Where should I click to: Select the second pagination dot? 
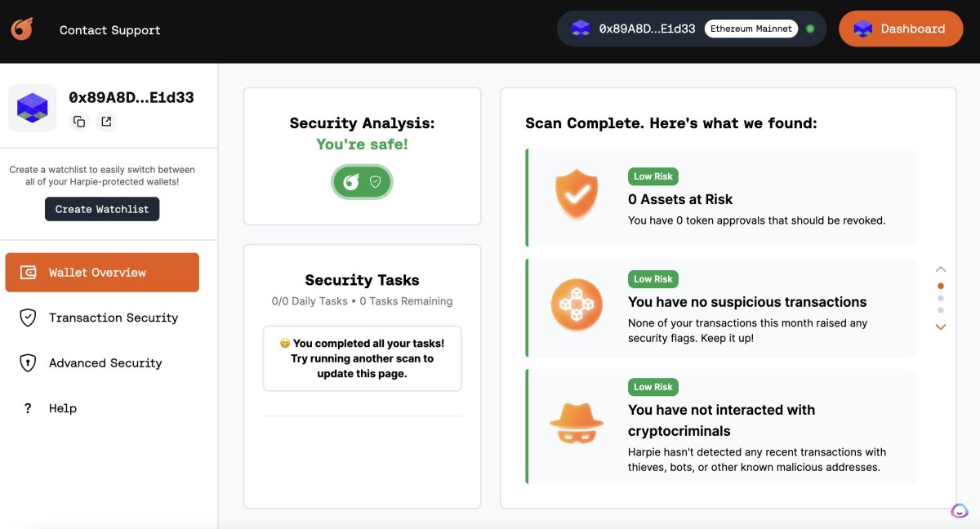pyautogui.click(x=941, y=299)
